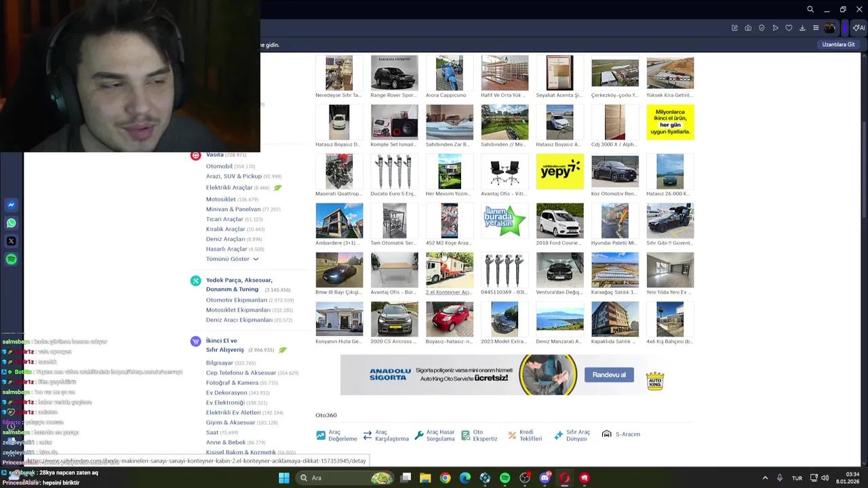
Task: Open the browser profile avatar
Action: tap(830, 28)
